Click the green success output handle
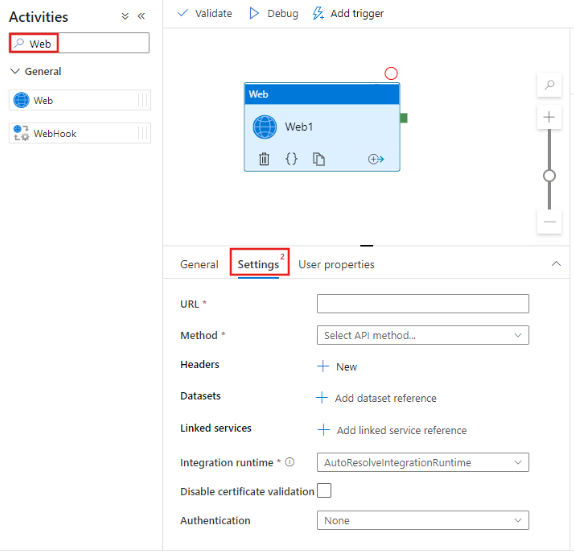This screenshot has height=554, width=574. [x=404, y=118]
